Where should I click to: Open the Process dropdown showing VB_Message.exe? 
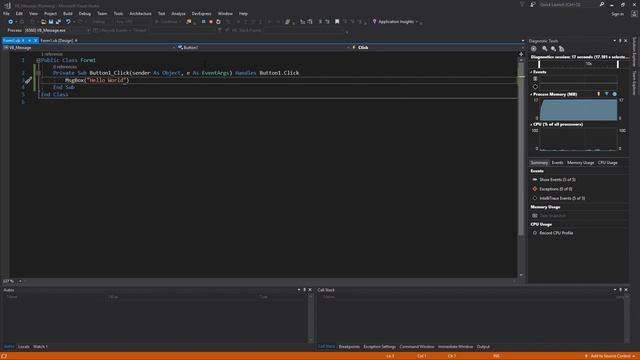pos(57,30)
